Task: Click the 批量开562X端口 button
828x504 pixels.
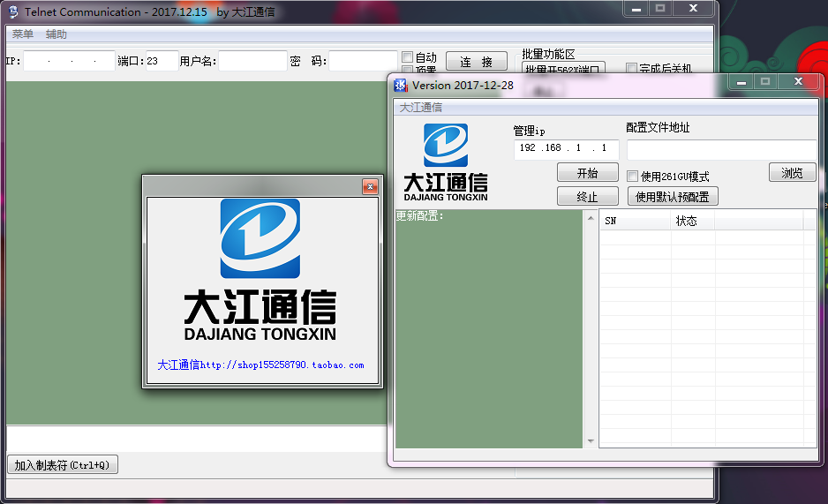Action: [563, 69]
